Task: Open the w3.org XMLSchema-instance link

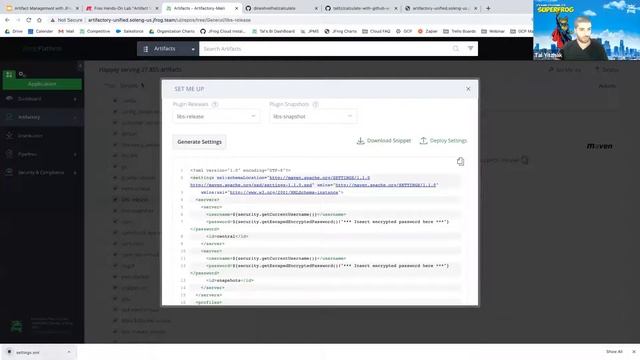Action: [284, 192]
